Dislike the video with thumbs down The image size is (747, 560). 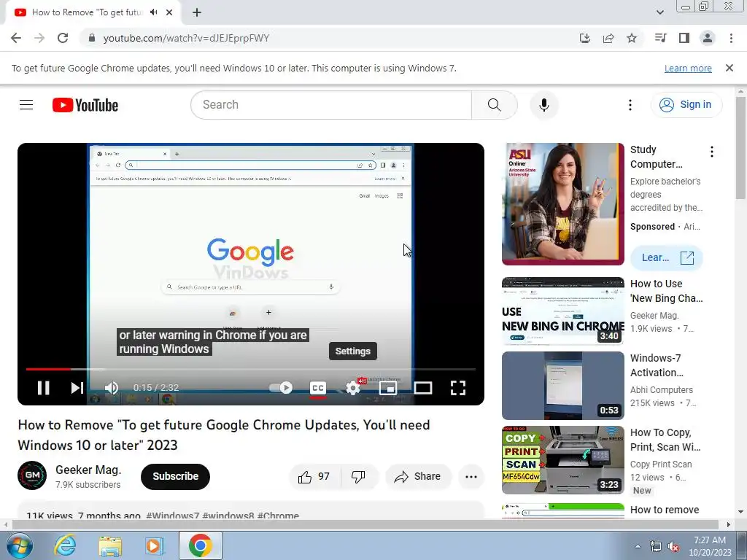click(x=358, y=477)
